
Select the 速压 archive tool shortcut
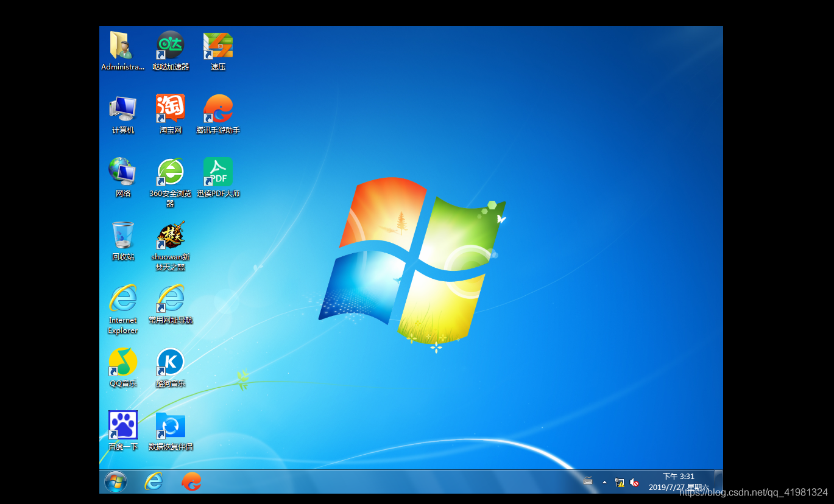(218, 51)
